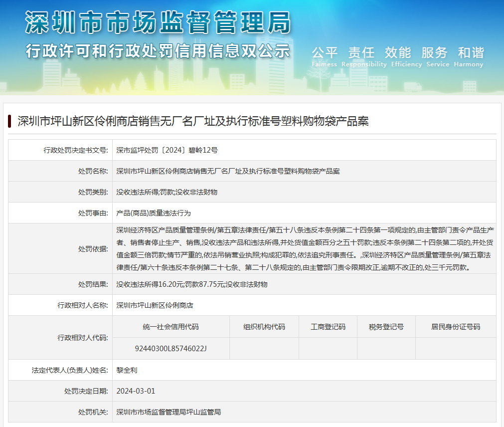Click the 居民身份证号码 column header
504x427 pixels.
pyautogui.click(x=456, y=327)
